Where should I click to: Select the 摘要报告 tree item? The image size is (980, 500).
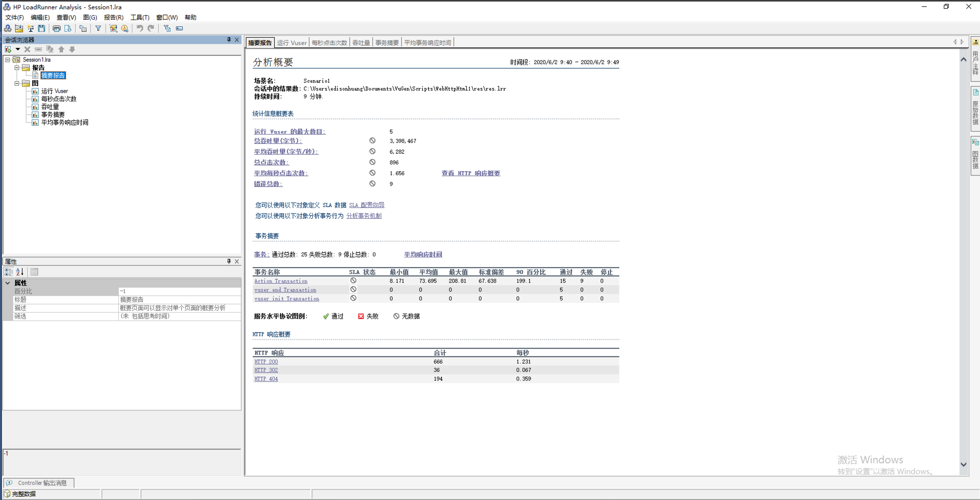pos(53,75)
